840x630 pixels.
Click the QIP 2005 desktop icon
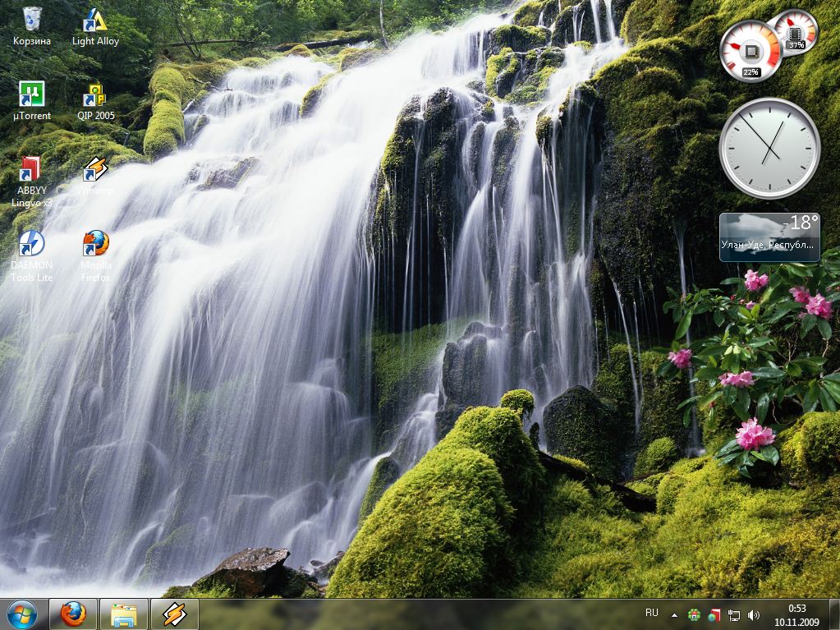95,94
